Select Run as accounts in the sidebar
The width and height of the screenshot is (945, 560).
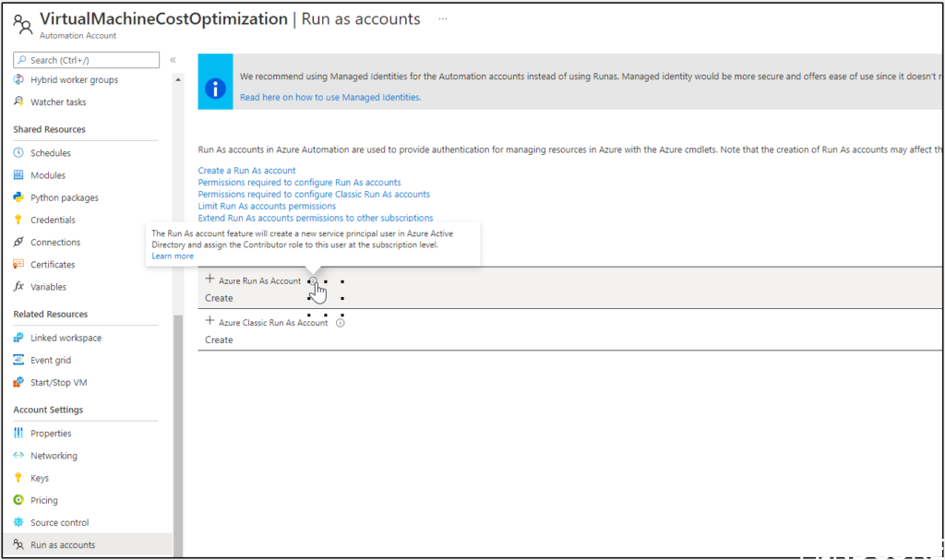tap(63, 545)
